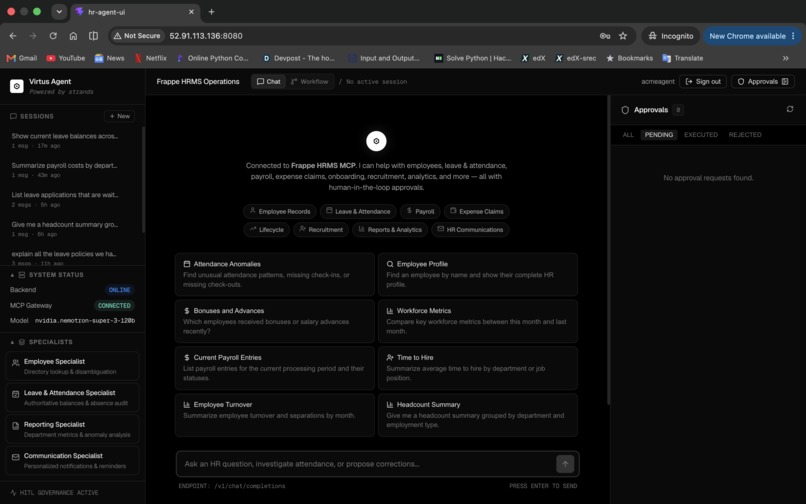Show hidden bookmarks with double chevron

point(785,58)
